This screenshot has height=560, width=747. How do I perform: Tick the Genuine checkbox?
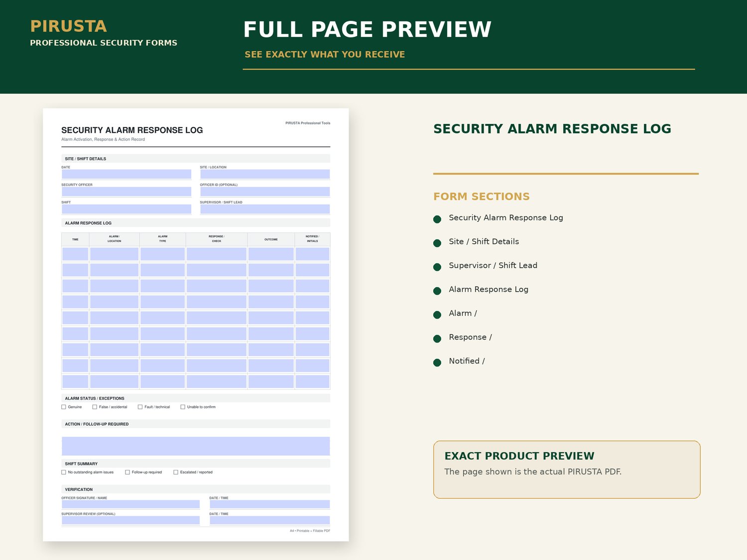tap(64, 407)
